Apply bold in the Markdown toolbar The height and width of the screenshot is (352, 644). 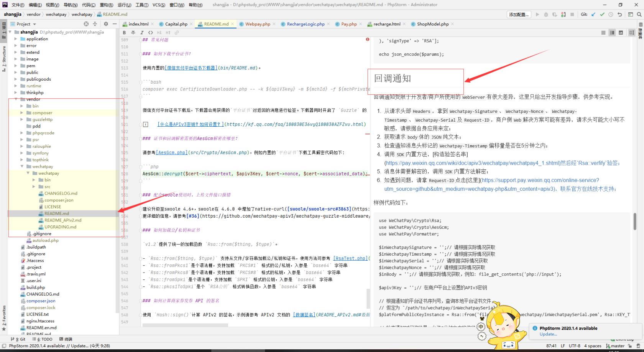124,33
